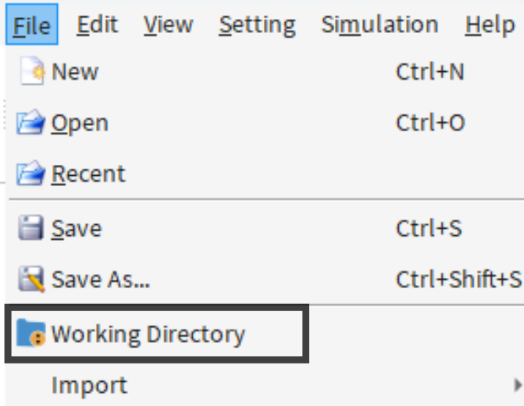The height and width of the screenshot is (406, 524).
Task: Click the New document sparkle icon
Action: point(32,71)
